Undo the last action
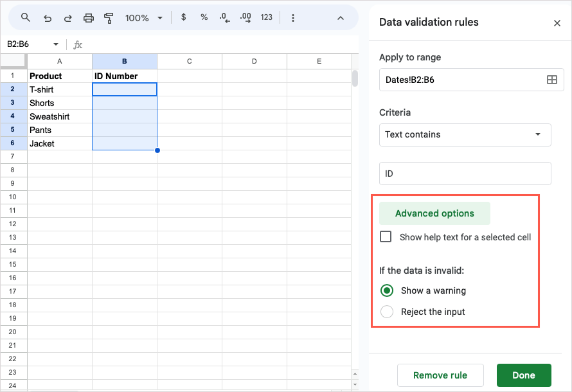Viewport: 572px width, 392px height. tap(47, 17)
